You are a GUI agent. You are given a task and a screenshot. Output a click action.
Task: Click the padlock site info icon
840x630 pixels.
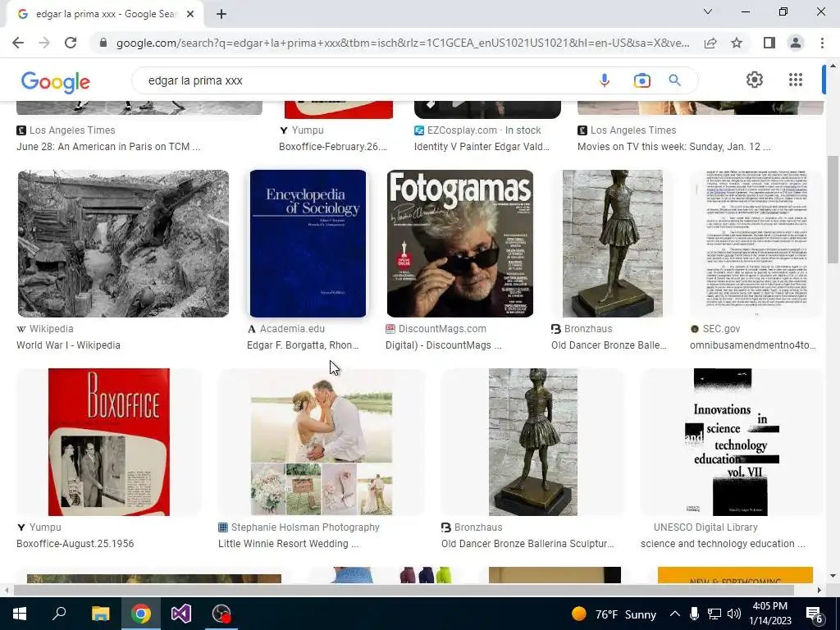(103, 43)
